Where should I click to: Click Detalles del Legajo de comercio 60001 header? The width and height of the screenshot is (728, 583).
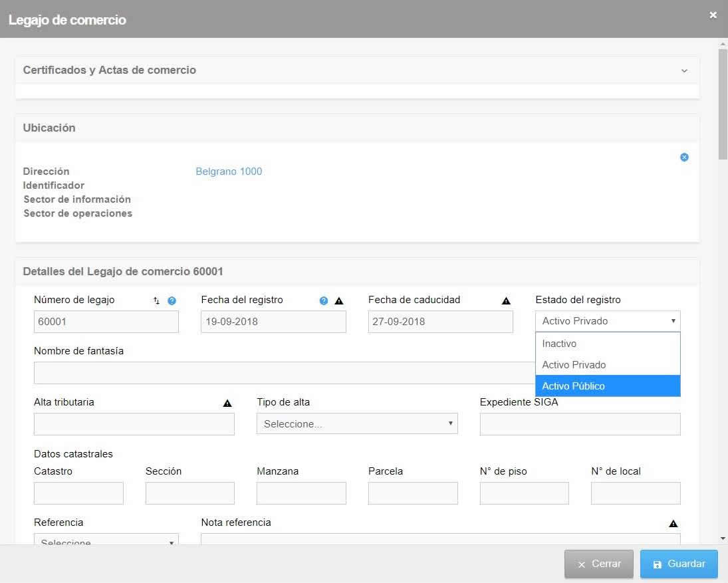click(x=357, y=271)
